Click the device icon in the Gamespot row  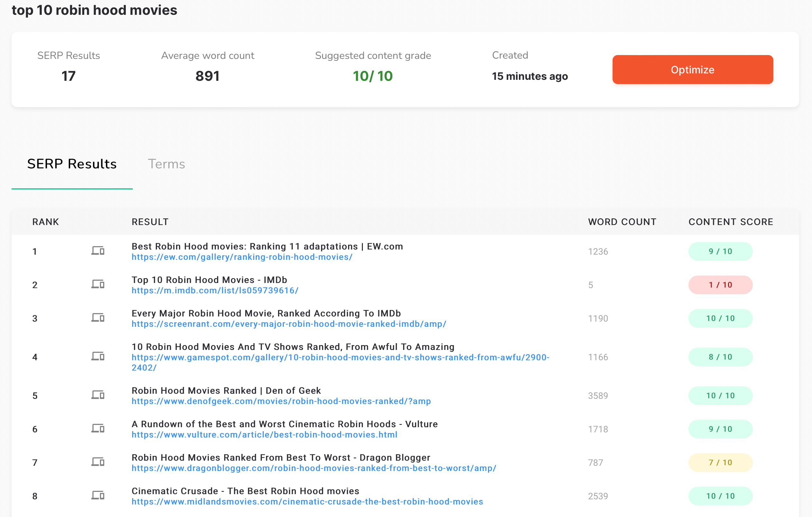98,356
